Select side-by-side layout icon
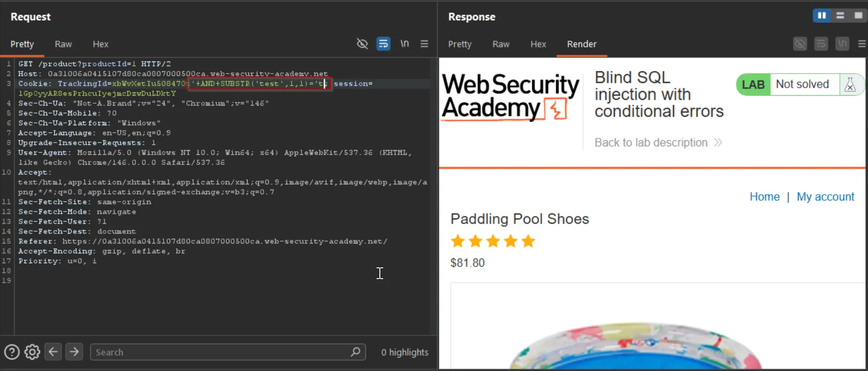This screenshot has height=371, width=868. click(x=822, y=15)
